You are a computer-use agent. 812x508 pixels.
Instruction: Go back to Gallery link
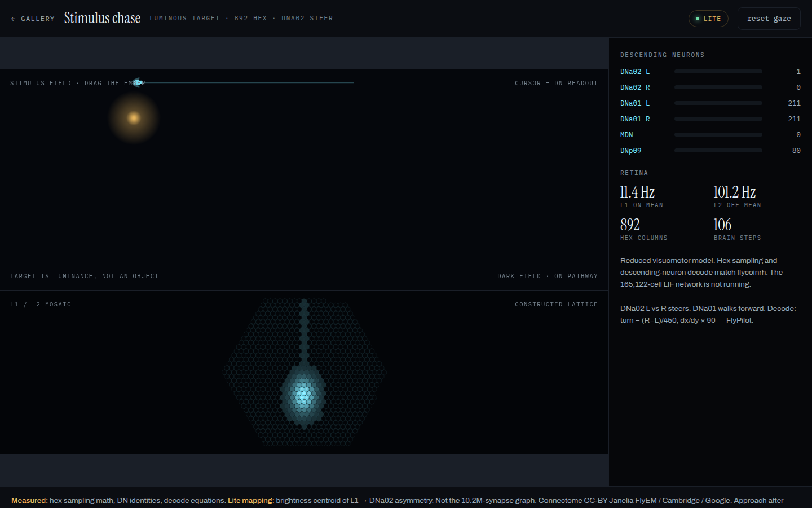[33, 19]
